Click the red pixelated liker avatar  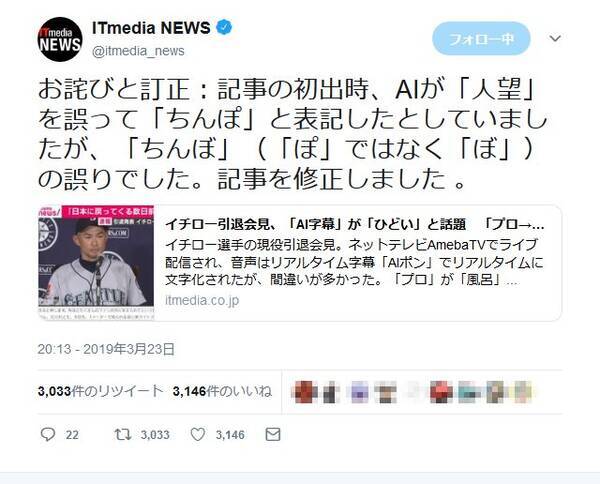pos(441,392)
